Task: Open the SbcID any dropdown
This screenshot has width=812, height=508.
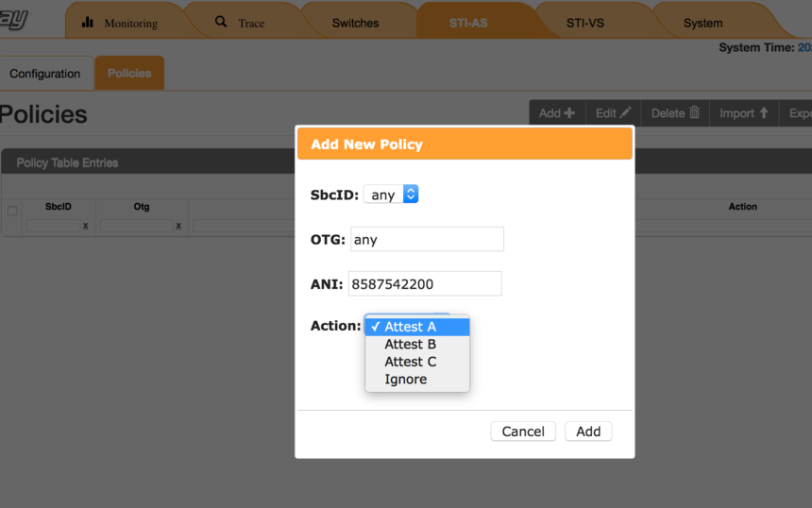Action: pos(390,195)
